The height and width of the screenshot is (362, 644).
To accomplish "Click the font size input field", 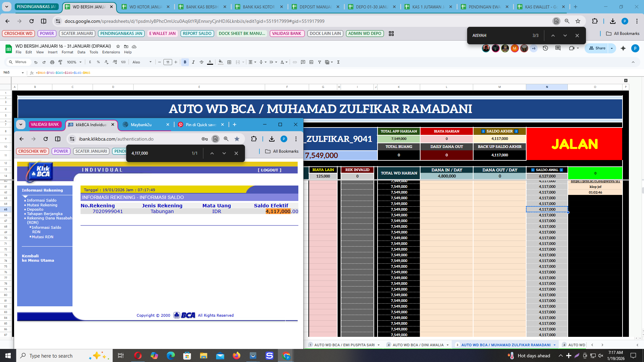I will [x=168, y=62].
